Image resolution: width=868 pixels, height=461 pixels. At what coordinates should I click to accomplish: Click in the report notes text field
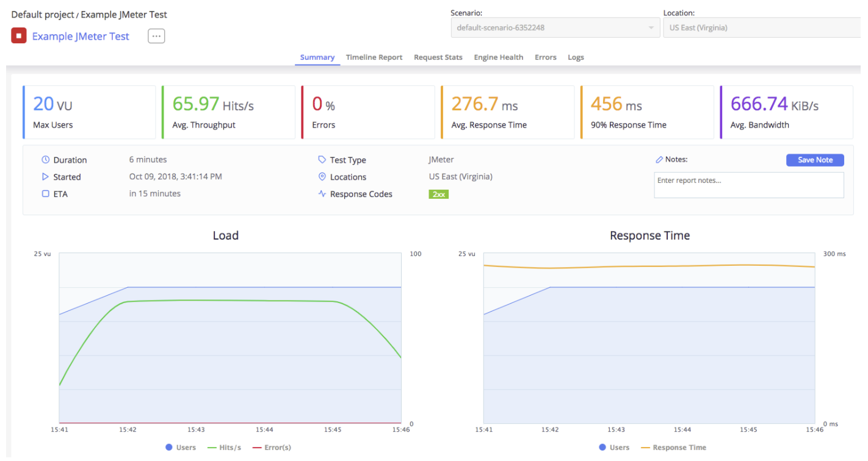749,185
